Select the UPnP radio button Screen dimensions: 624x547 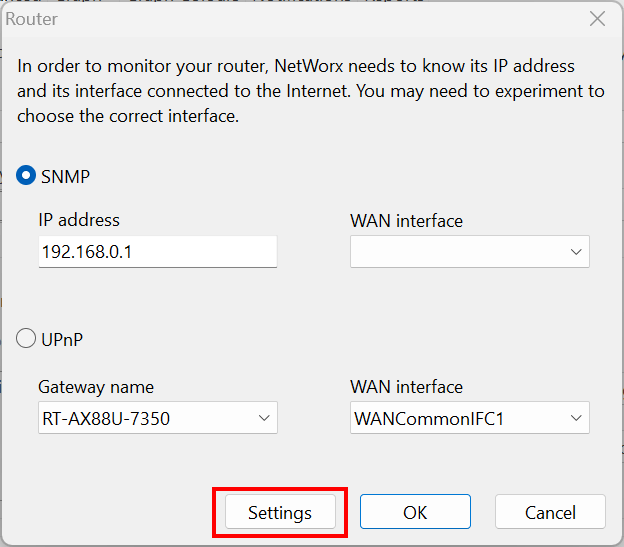(26, 339)
